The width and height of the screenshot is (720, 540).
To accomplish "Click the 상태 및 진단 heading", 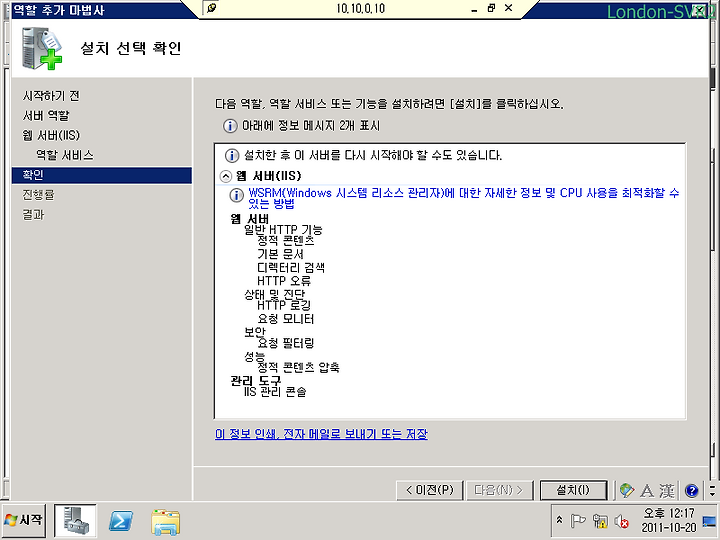I will click(275, 294).
